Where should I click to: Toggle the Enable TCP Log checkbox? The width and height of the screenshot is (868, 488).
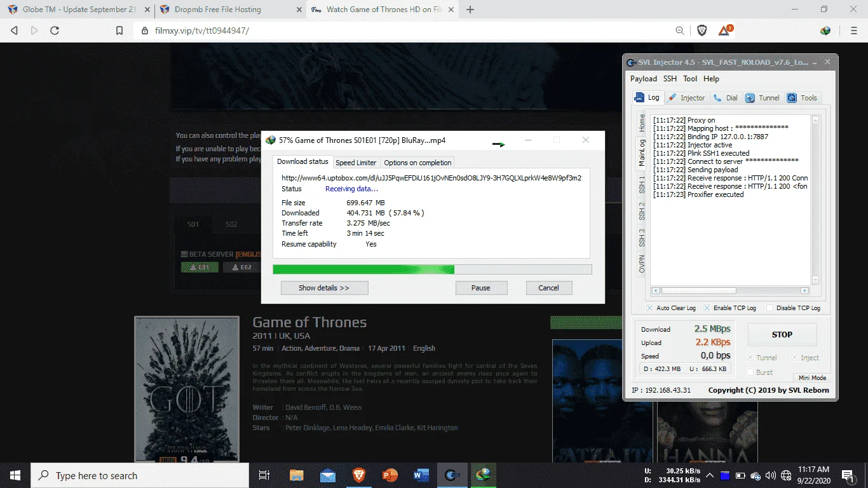707,308
